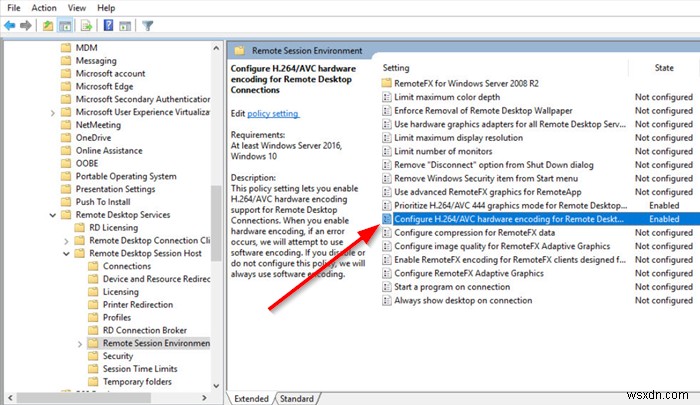Select Temporary folders in the tree
Screen dimensions: 700x405
point(137,382)
